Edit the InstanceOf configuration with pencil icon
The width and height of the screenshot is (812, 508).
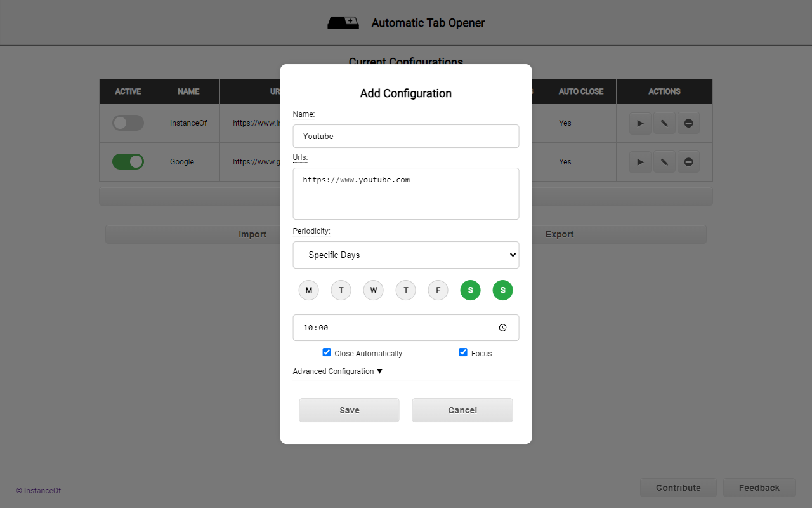664,123
